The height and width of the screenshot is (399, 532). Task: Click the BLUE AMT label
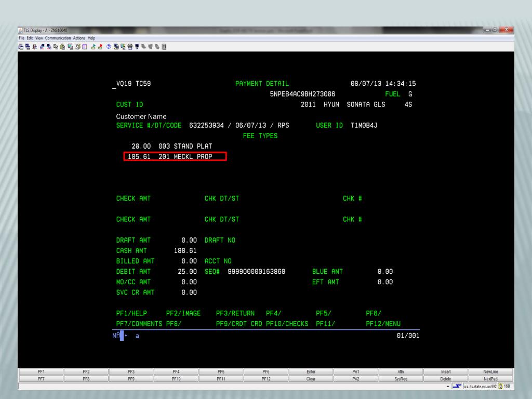click(x=327, y=271)
